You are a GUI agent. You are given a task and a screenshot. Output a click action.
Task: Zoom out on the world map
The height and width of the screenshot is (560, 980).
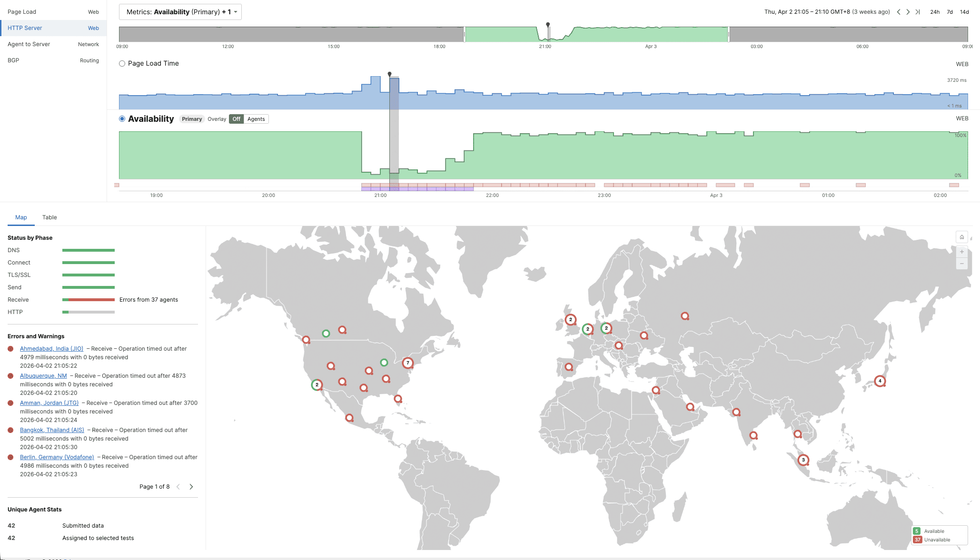(x=961, y=263)
